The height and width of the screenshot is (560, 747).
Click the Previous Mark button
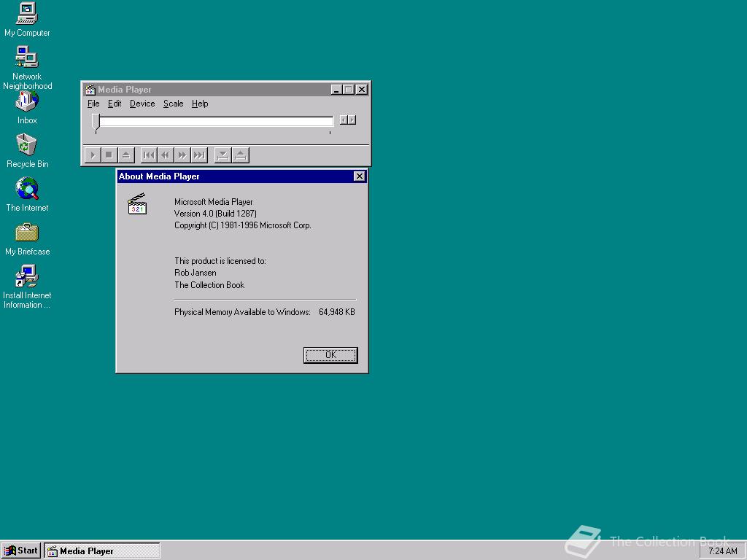(149, 155)
